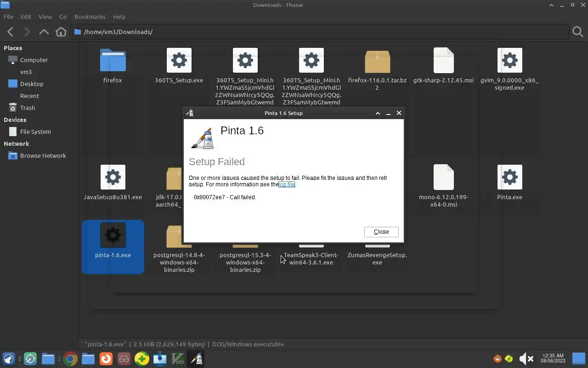
Task: Open Chrome from the taskbar
Action: 70,359
